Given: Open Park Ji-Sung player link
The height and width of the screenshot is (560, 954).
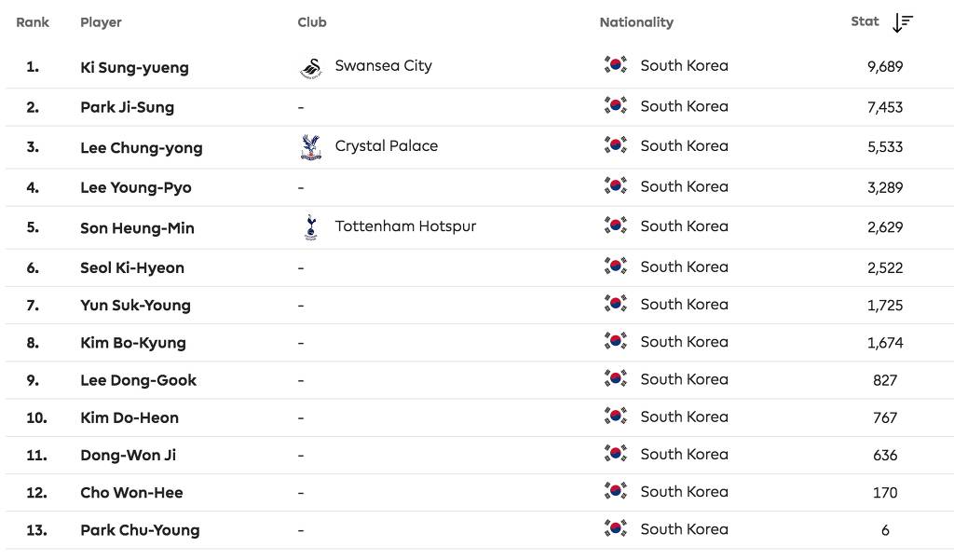Looking at the screenshot, I should (127, 107).
